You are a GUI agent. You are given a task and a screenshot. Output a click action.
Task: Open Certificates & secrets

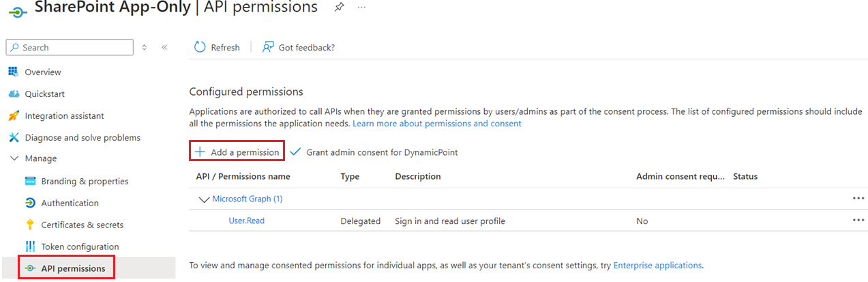[x=82, y=225]
